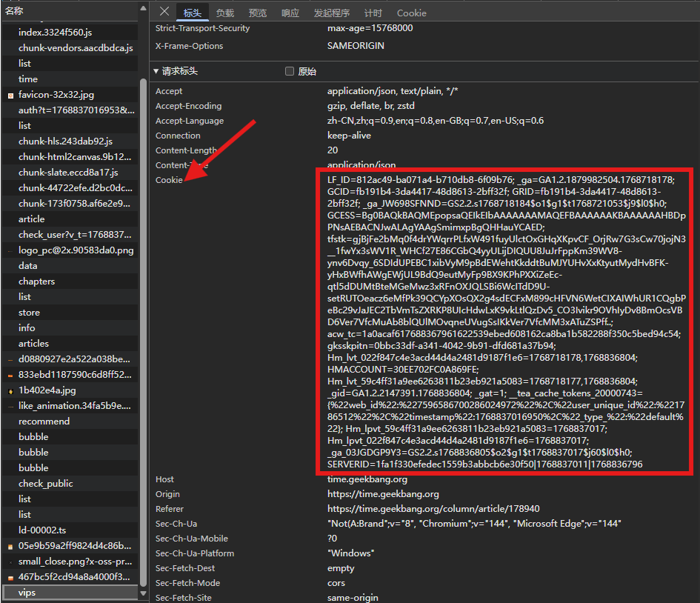The image size is (700, 603).
Task: Show the 计时 tab
Action: point(373,13)
